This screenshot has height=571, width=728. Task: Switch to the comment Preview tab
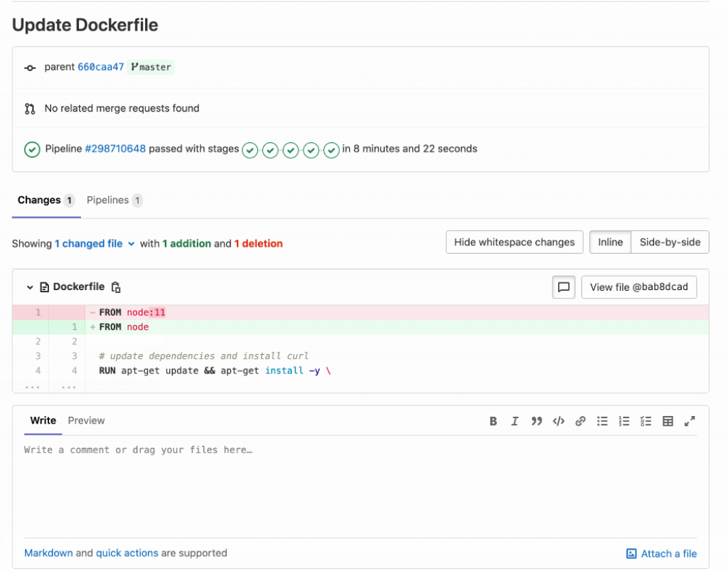tap(86, 421)
